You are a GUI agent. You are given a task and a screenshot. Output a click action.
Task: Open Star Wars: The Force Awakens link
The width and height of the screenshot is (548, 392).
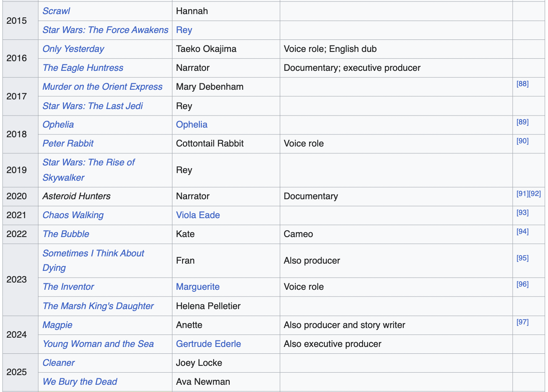point(106,30)
